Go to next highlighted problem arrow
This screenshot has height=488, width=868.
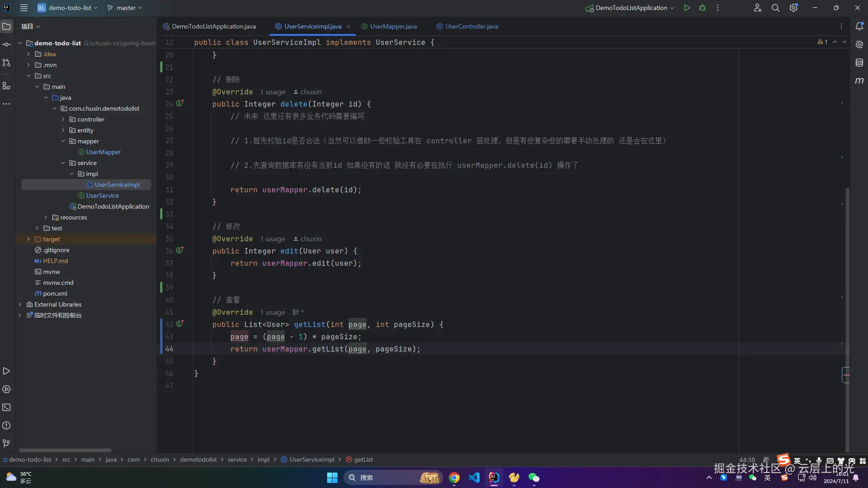click(844, 42)
